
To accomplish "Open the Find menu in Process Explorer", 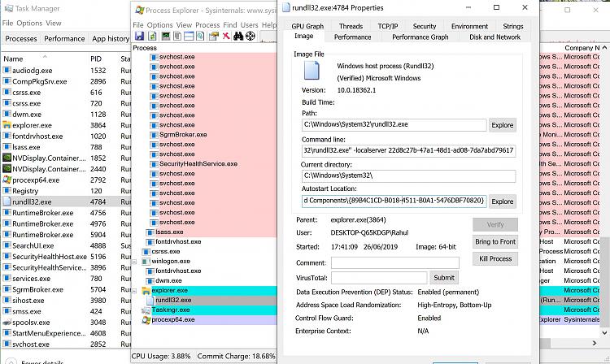I will 230,25.
